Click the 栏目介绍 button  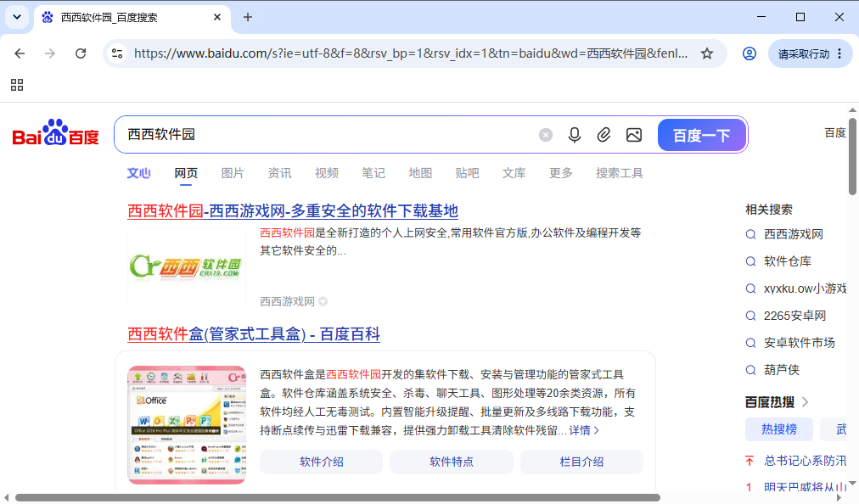coord(581,462)
